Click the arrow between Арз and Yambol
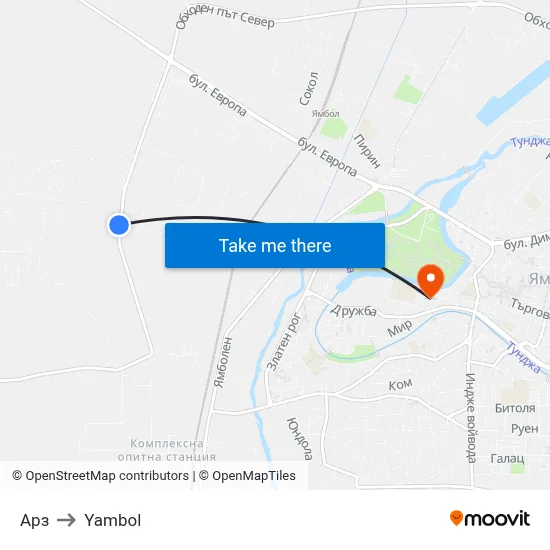550x550 pixels. tap(66, 520)
